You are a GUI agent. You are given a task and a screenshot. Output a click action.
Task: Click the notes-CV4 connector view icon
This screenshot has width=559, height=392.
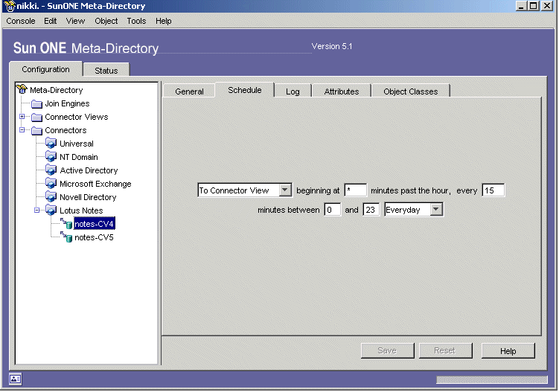pyautogui.click(x=66, y=224)
